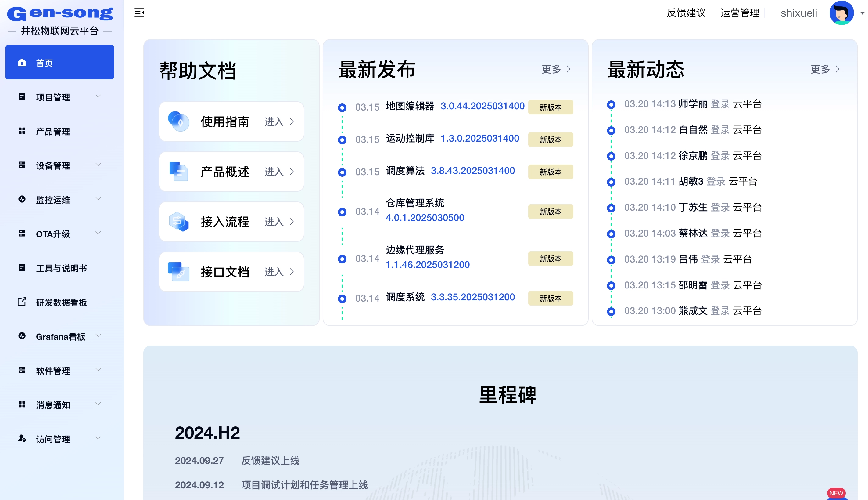
Task: Click the 接口文档 link icon
Action: click(x=178, y=272)
